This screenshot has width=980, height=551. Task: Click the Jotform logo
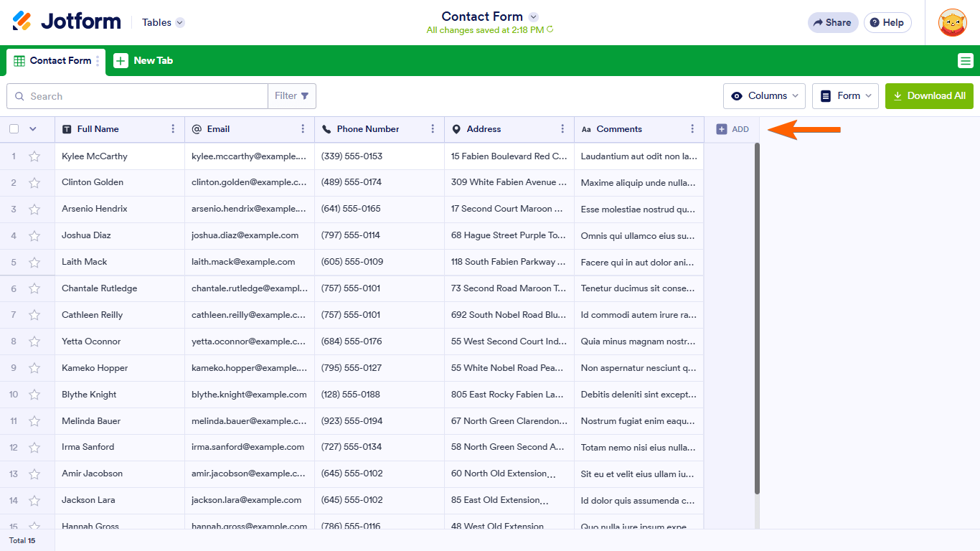pos(67,22)
